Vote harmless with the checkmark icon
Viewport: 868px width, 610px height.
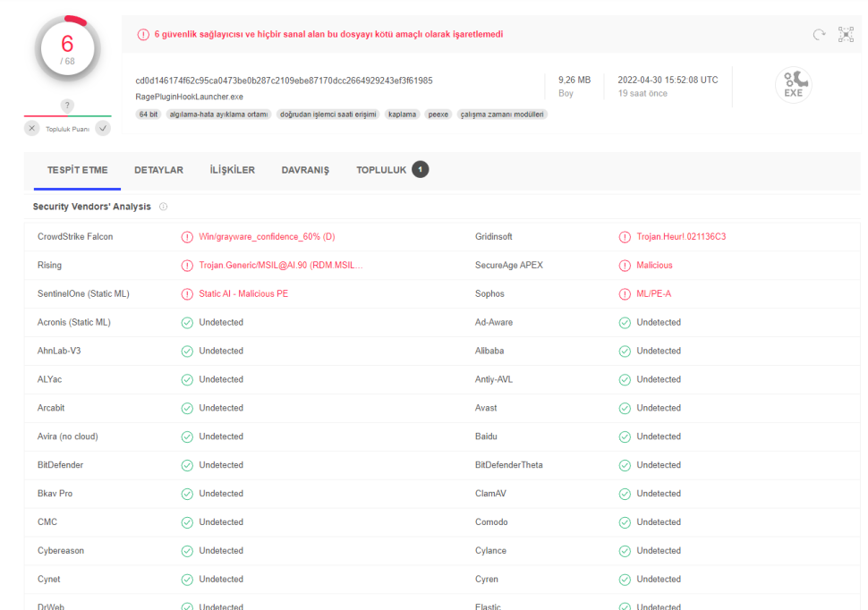(103, 128)
